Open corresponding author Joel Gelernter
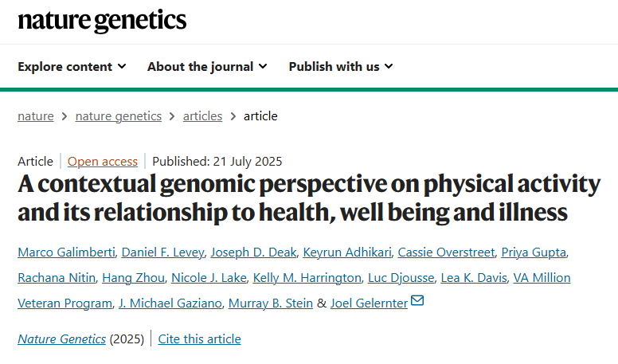The image size is (618, 364). (367, 303)
